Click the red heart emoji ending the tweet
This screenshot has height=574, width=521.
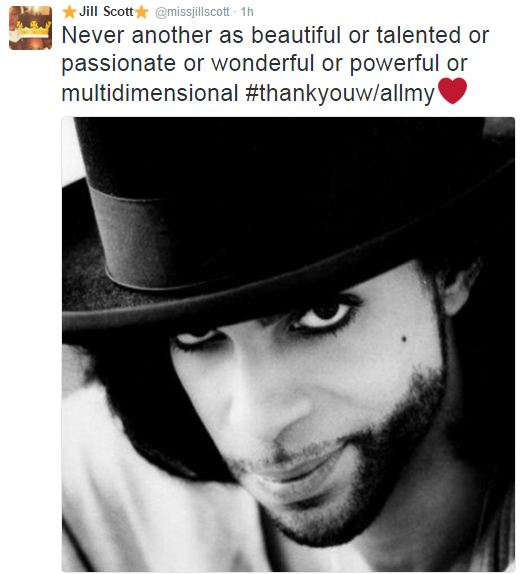coord(453,91)
